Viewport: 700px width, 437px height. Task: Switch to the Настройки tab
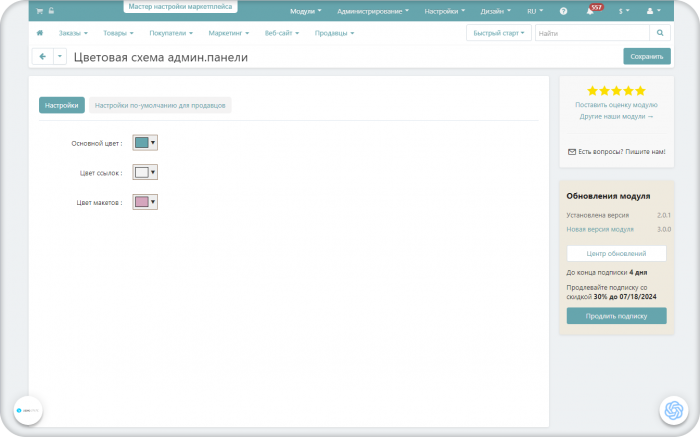click(x=62, y=105)
